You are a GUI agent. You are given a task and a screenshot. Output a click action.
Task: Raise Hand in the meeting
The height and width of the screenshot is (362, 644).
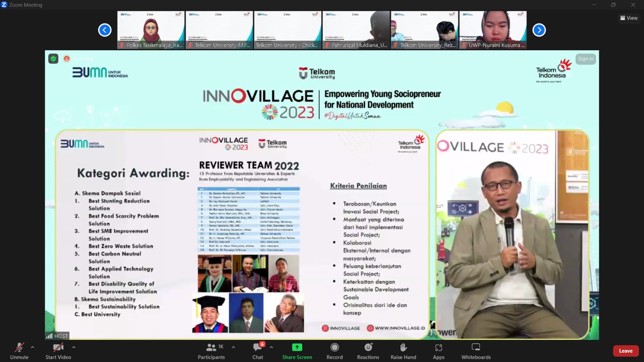pos(403,351)
